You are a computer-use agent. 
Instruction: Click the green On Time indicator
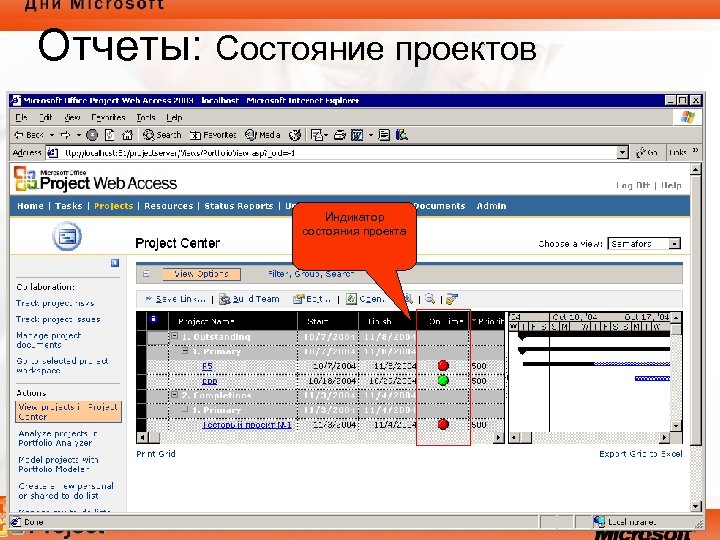click(x=443, y=380)
